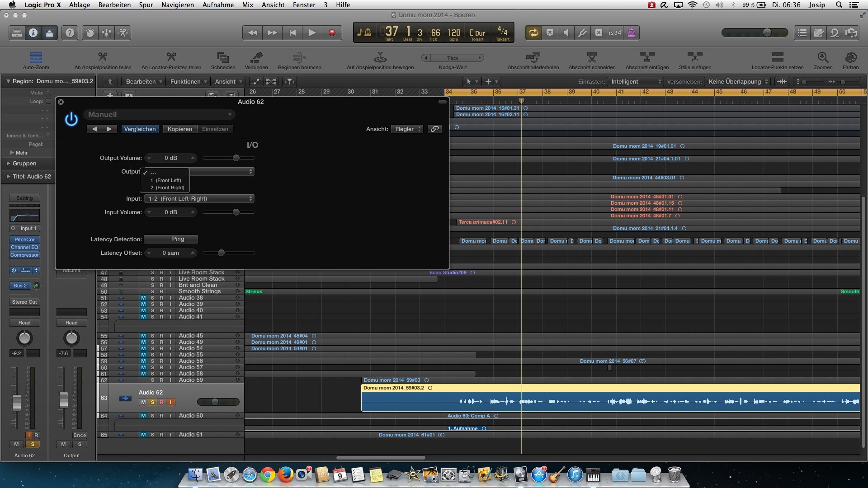Unmute the Audio 45 track
Image resolution: width=868 pixels, height=488 pixels.
point(143,336)
